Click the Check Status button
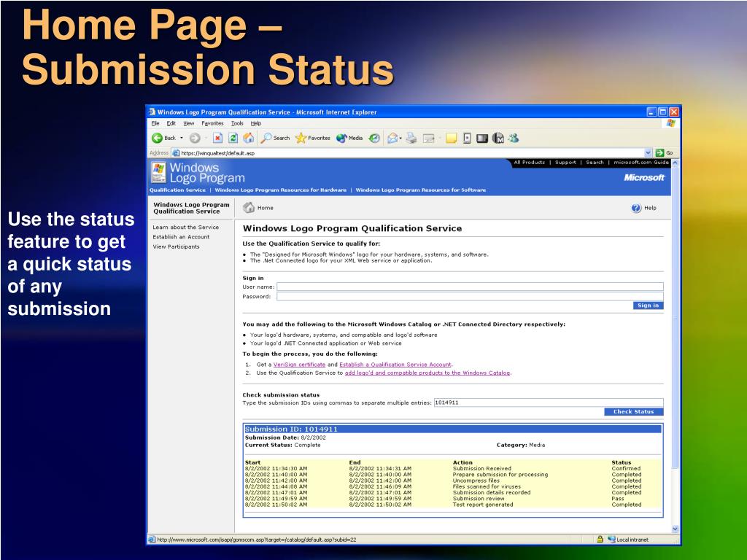 634,412
